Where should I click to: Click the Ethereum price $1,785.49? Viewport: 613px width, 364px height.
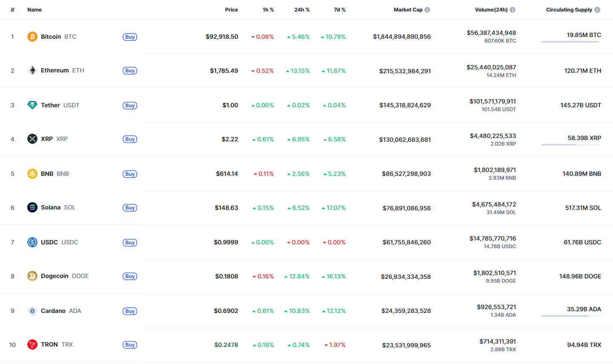(x=224, y=71)
